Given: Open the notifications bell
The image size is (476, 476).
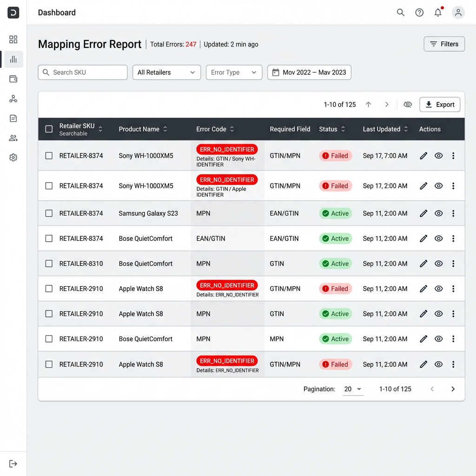Looking at the screenshot, I should tap(438, 13).
